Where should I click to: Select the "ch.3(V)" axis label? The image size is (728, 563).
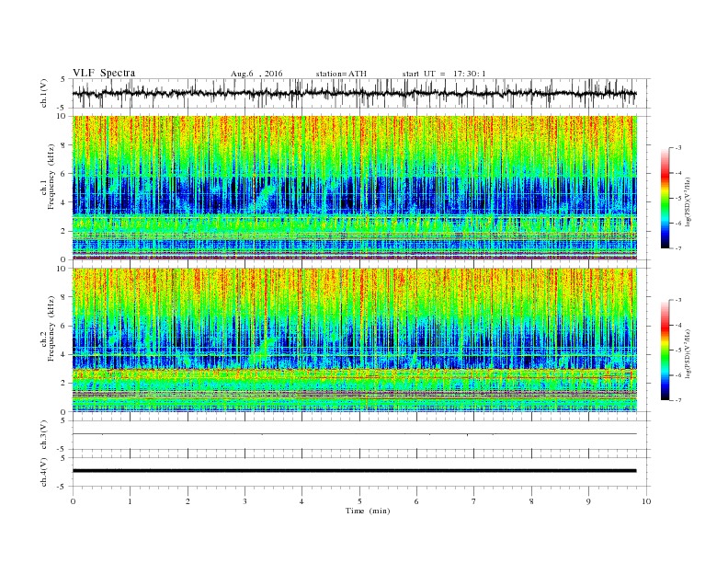[x=43, y=435]
